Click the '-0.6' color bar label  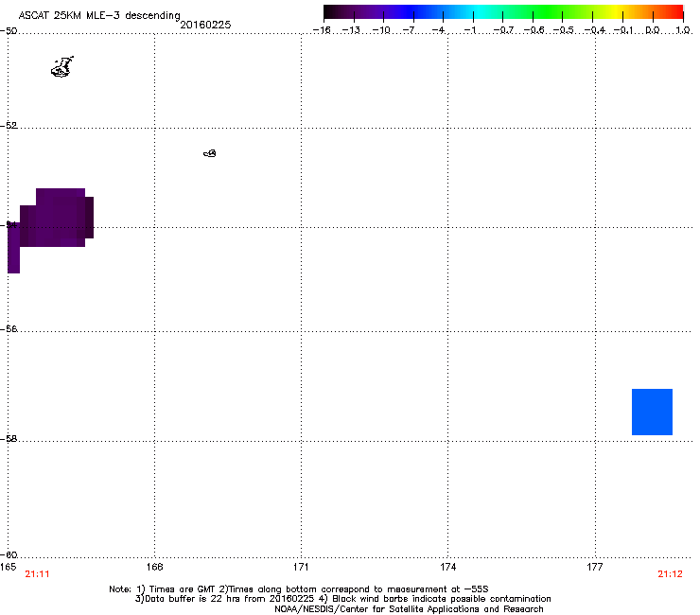(534, 30)
